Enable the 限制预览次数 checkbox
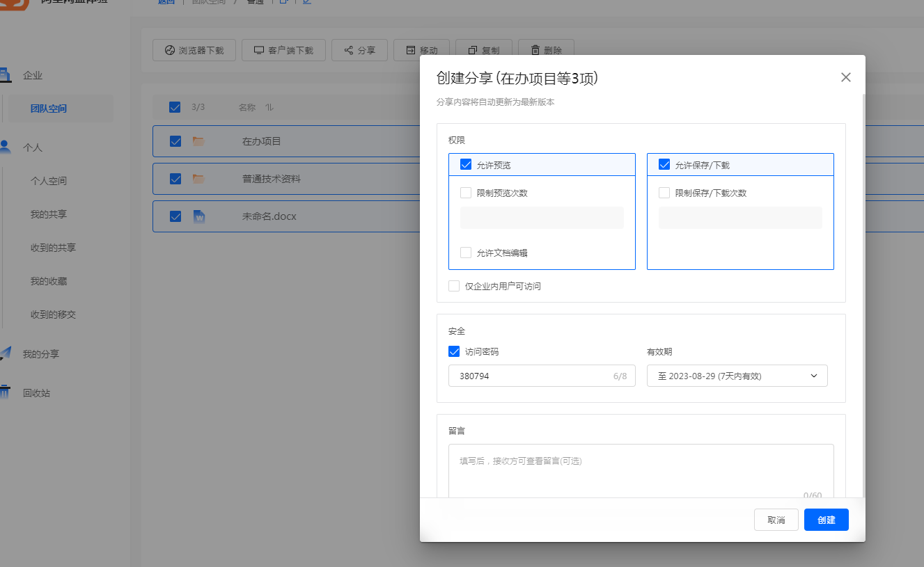This screenshot has width=924, height=567. [x=466, y=193]
